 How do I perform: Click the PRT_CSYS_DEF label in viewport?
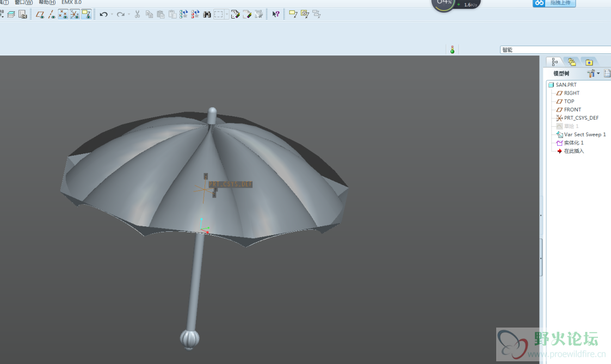[231, 184]
